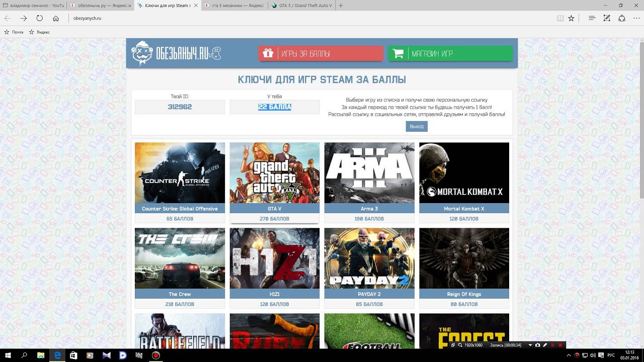Open the Яндекс favorites bookmark

(39, 32)
